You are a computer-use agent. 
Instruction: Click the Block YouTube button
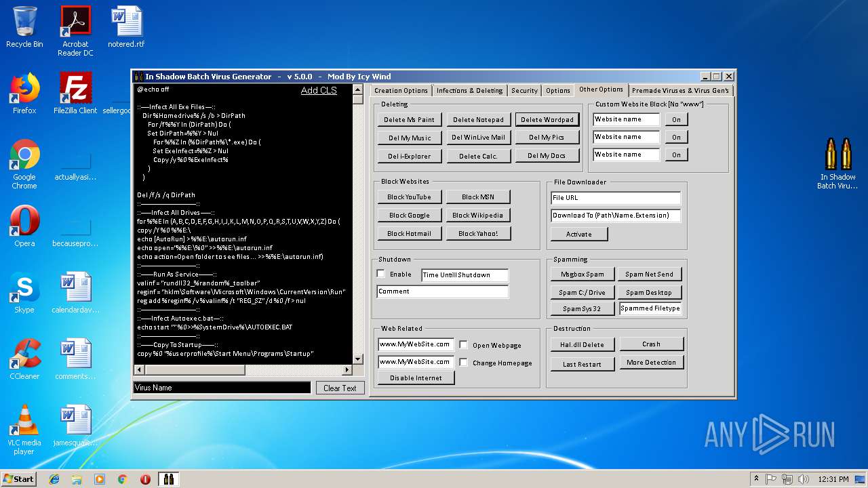click(x=409, y=197)
